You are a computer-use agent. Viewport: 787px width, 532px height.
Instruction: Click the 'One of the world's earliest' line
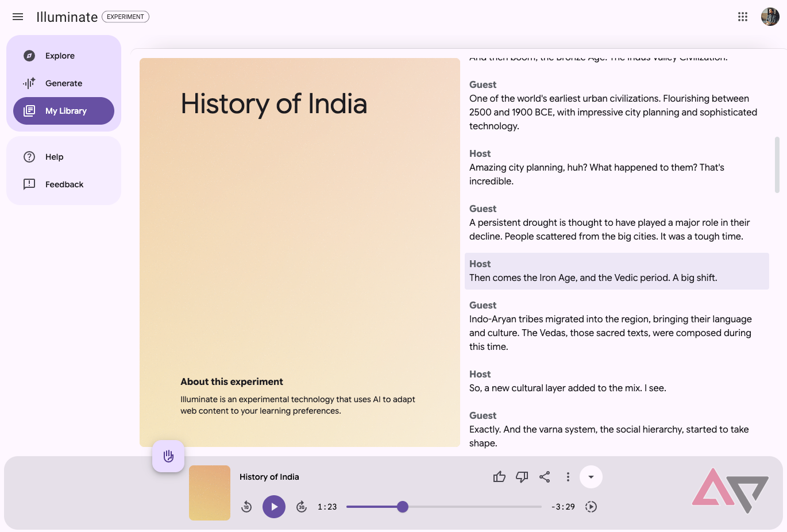[617, 106]
